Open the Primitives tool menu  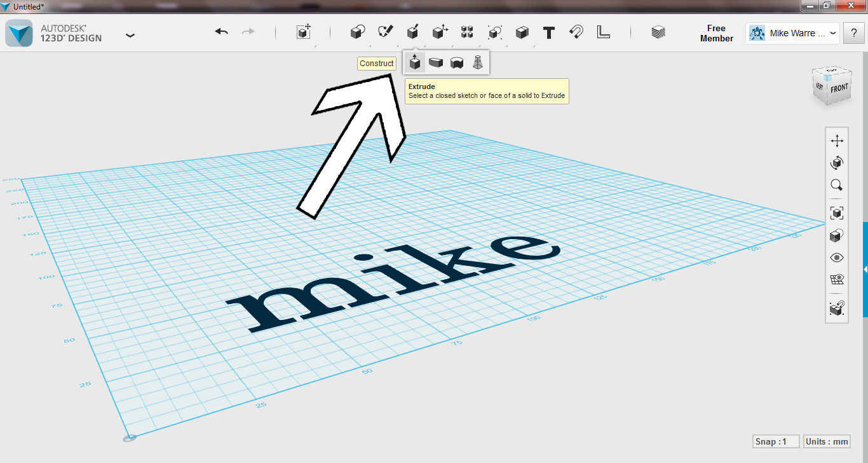(x=358, y=32)
